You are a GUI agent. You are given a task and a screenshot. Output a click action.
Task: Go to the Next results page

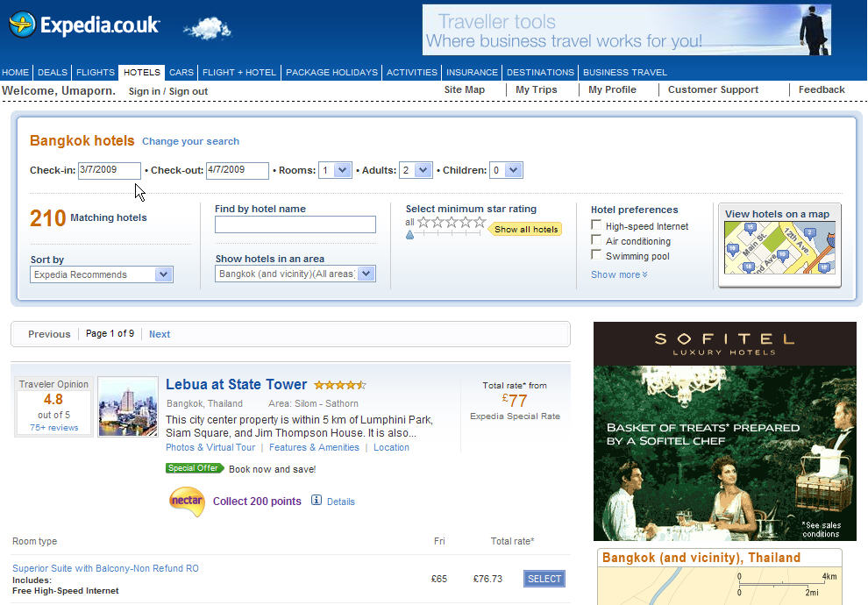click(160, 334)
